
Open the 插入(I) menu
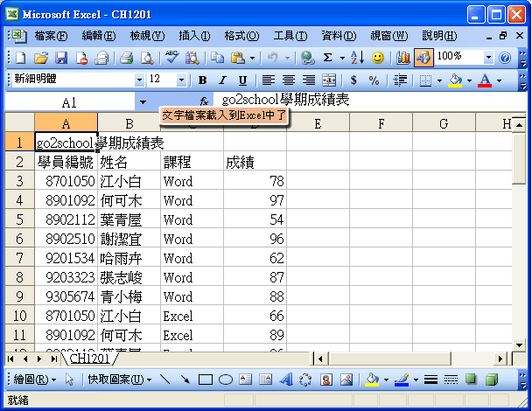tap(194, 36)
